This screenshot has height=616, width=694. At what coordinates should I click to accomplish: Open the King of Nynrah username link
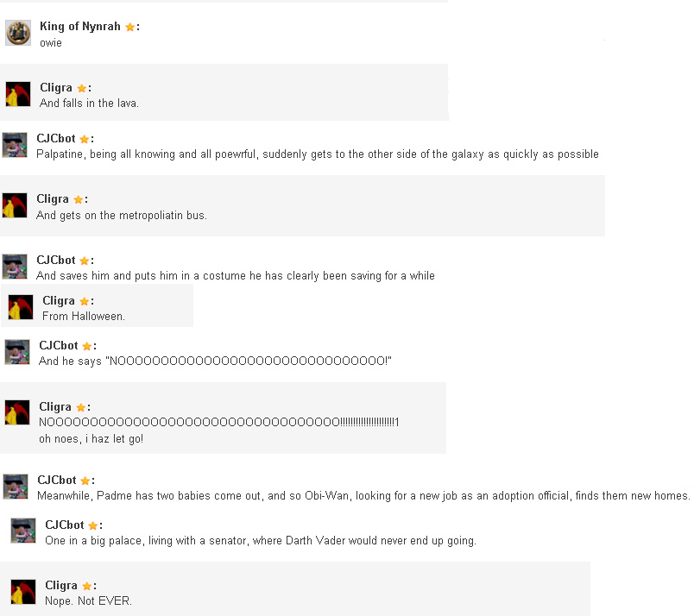coord(80,27)
